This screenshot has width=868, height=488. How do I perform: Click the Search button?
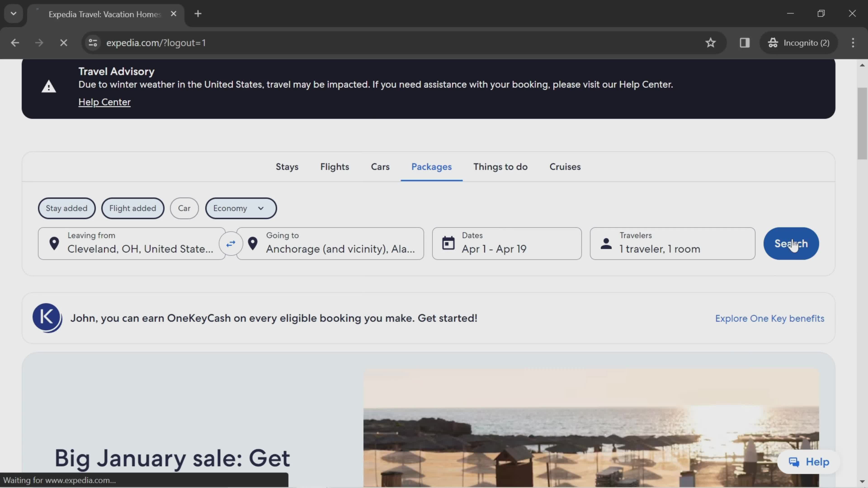791,244
